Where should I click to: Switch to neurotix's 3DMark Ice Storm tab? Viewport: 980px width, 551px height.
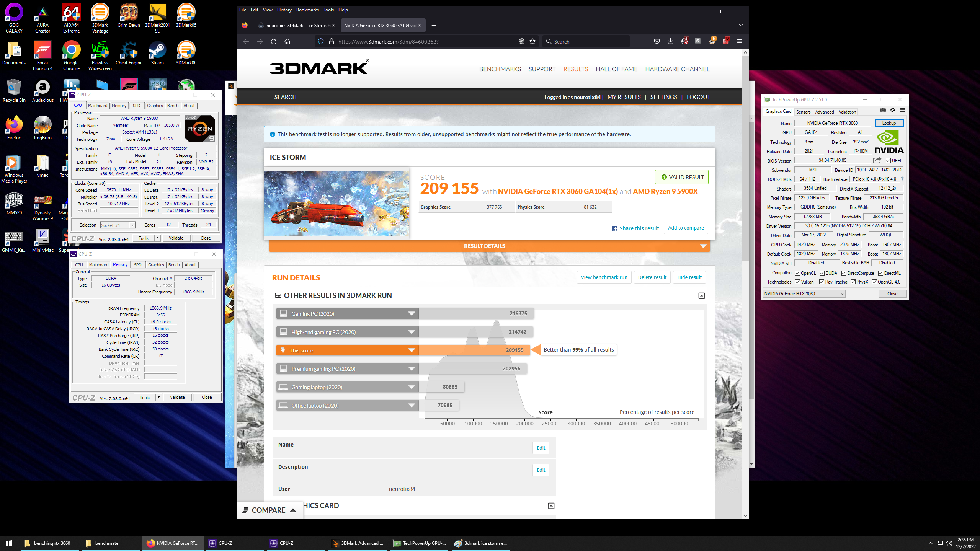click(x=296, y=26)
